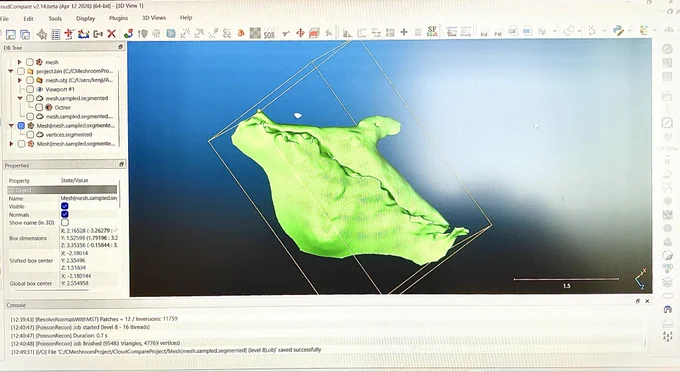Open the Display menu

click(x=85, y=18)
